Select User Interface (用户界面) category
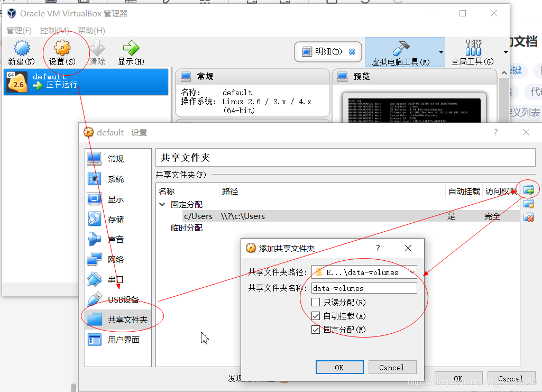Viewport: 542px width, 392px height. coord(118,340)
